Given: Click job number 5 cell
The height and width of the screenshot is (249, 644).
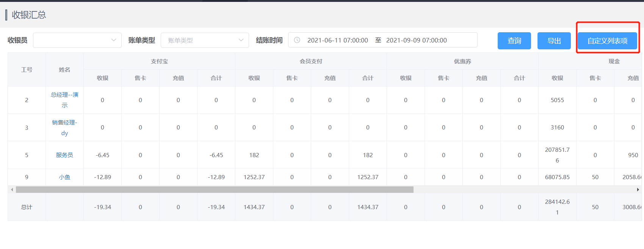Looking at the screenshot, I should [27, 155].
